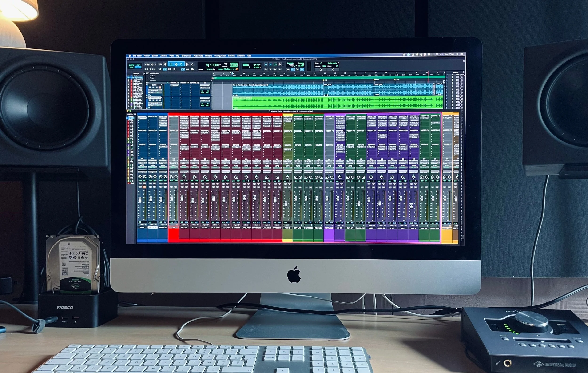
Task: Click return to zero transport button
Action: click(266, 69)
